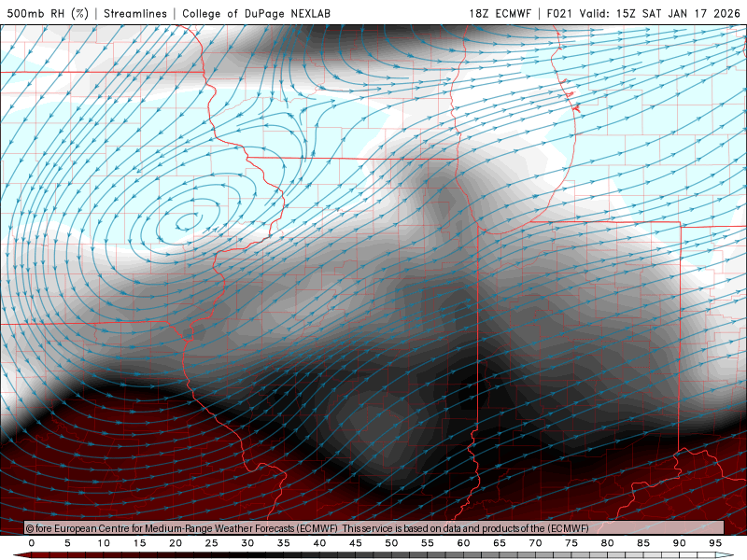Screen dimensions: 747x560
Task: Click the '0' value on the color scale
Action: [32, 543]
